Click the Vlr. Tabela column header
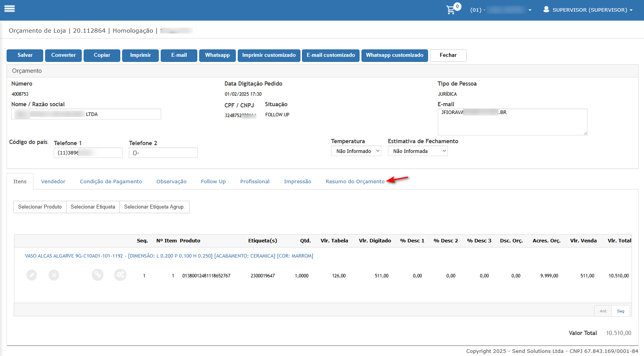 [x=334, y=241]
